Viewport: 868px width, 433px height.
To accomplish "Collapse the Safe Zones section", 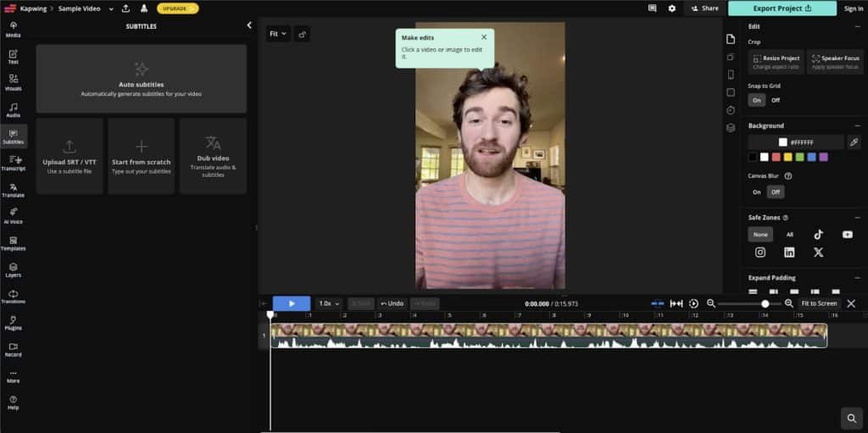I will pyautogui.click(x=858, y=218).
